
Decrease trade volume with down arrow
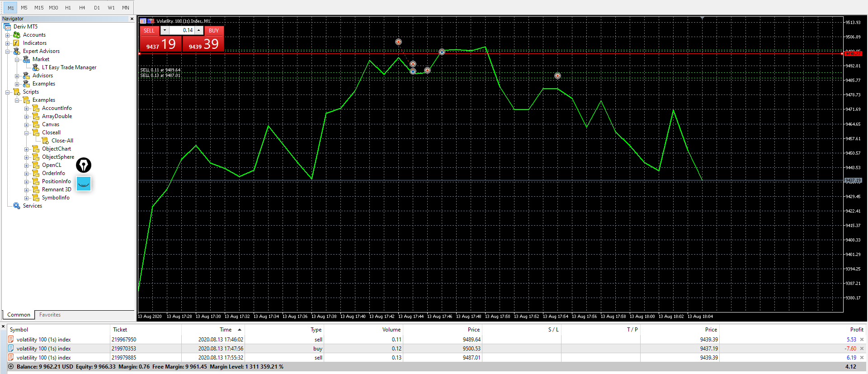pos(165,30)
